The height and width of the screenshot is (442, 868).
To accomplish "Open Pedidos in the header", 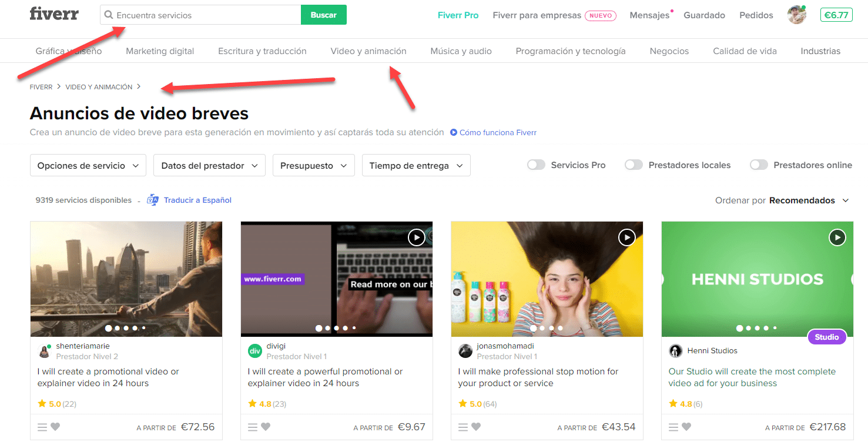I will pos(756,15).
